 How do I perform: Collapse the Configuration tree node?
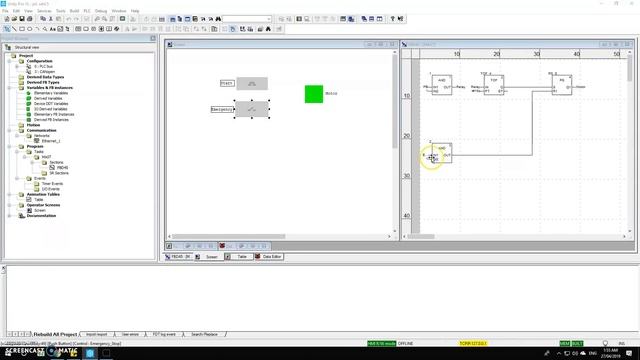pos(9,61)
